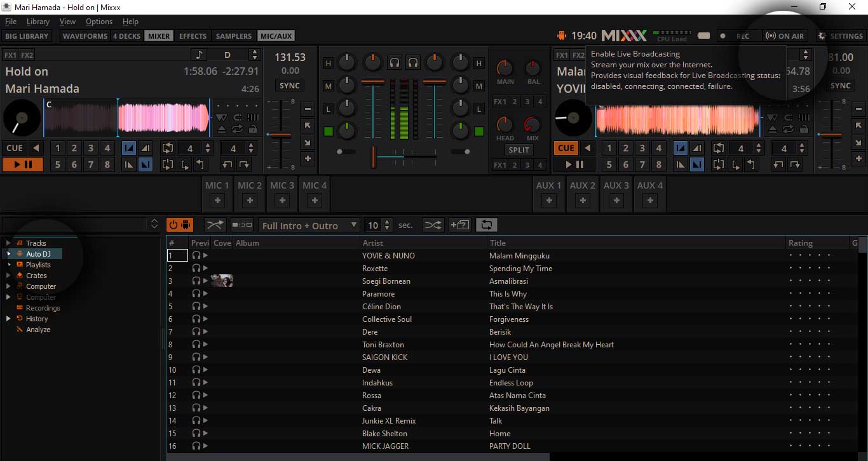The height and width of the screenshot is (461, 868).
Task: Enable SYNC on the left deck
Action: [x=290, y=86]
